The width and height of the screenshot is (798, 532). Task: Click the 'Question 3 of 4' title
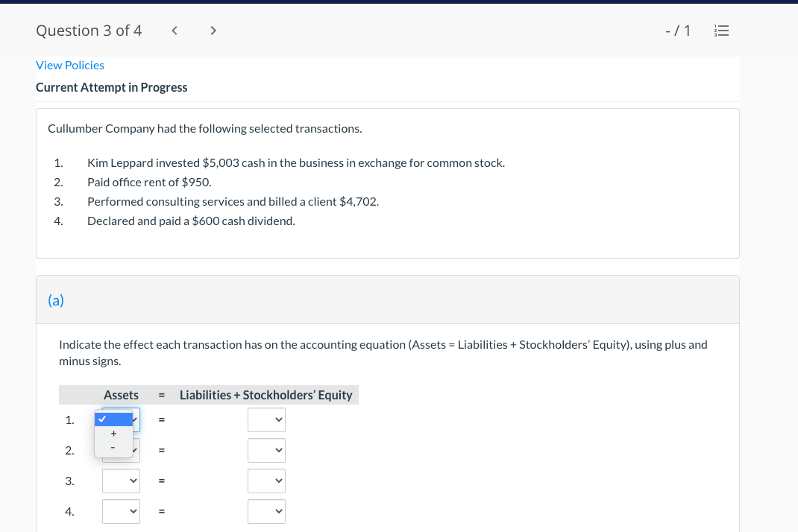(x=89, y=31)
